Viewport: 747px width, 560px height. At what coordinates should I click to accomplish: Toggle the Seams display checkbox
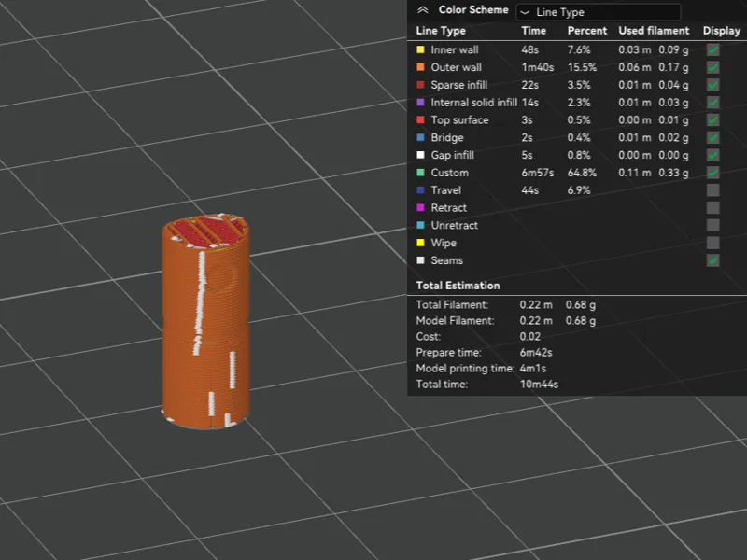point(712,260)
